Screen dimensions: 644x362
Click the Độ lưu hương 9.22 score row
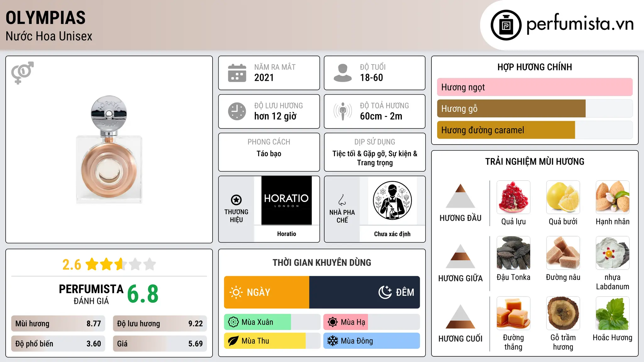point(160,324)
